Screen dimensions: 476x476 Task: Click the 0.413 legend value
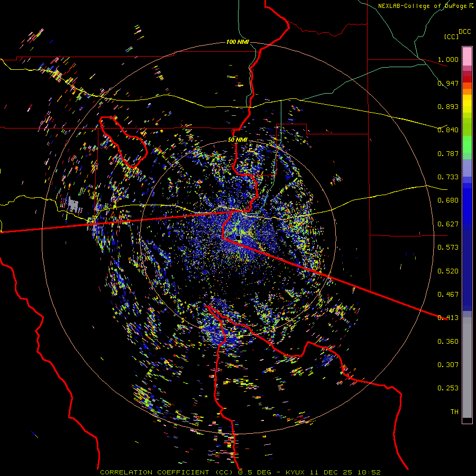448,317
